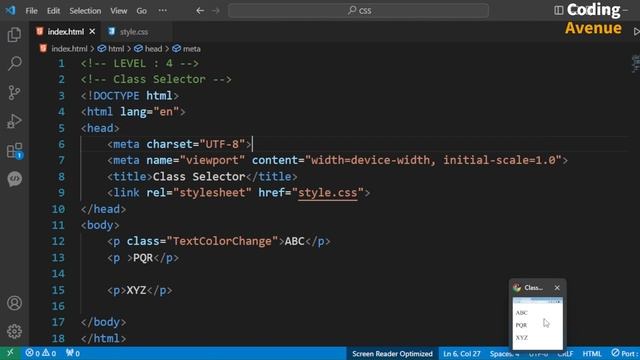Screen dimensions: 640x360
Task: Click the HTML language mode indicator
Action: pyautogui.click(x=592, y=353)
